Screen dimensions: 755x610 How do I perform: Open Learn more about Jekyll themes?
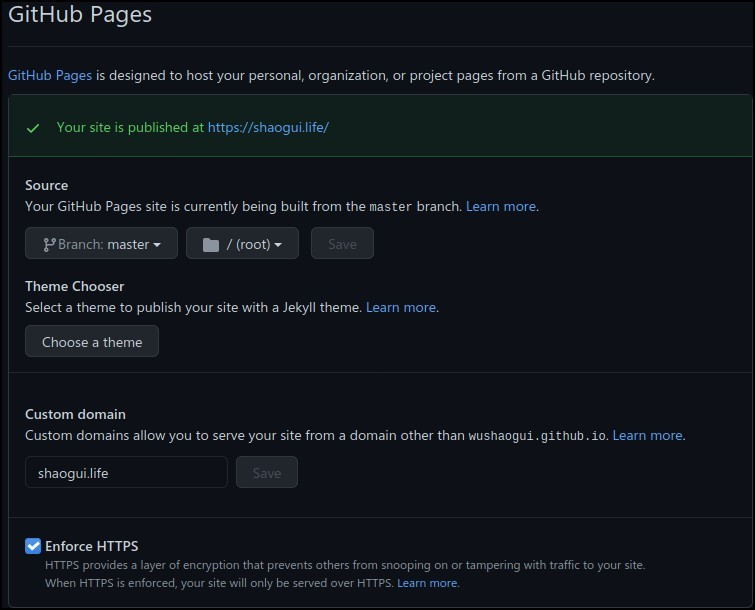point(401,307)
